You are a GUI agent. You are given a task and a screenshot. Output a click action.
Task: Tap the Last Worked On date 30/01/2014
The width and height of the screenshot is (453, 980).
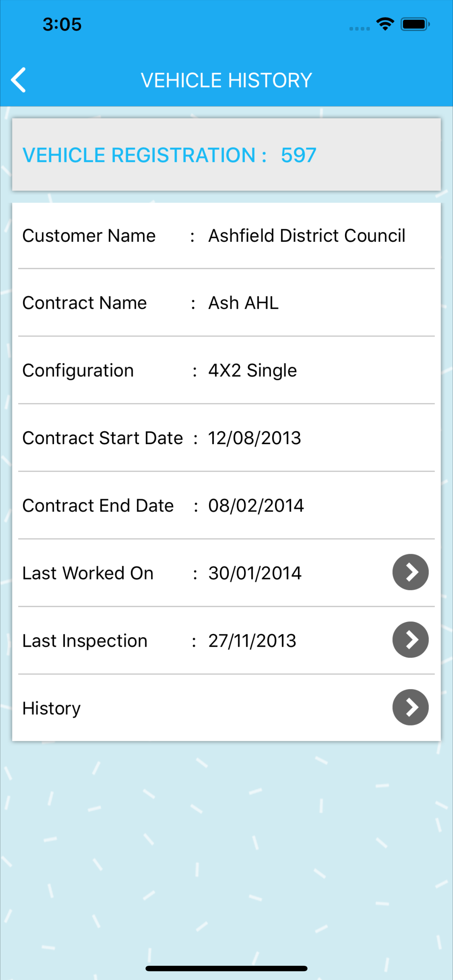[255, 573]
